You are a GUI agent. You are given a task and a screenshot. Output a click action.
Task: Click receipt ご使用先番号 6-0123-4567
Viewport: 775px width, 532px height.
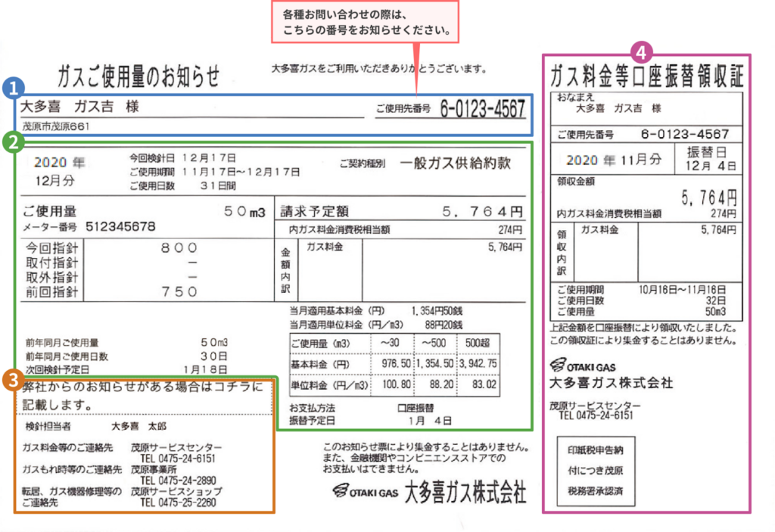pyautogui.click(x=684, y=134)
